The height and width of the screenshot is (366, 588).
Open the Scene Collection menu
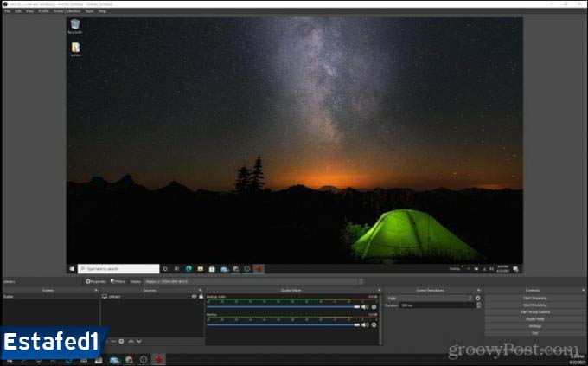pyautogui.click(x=67, y=11)
